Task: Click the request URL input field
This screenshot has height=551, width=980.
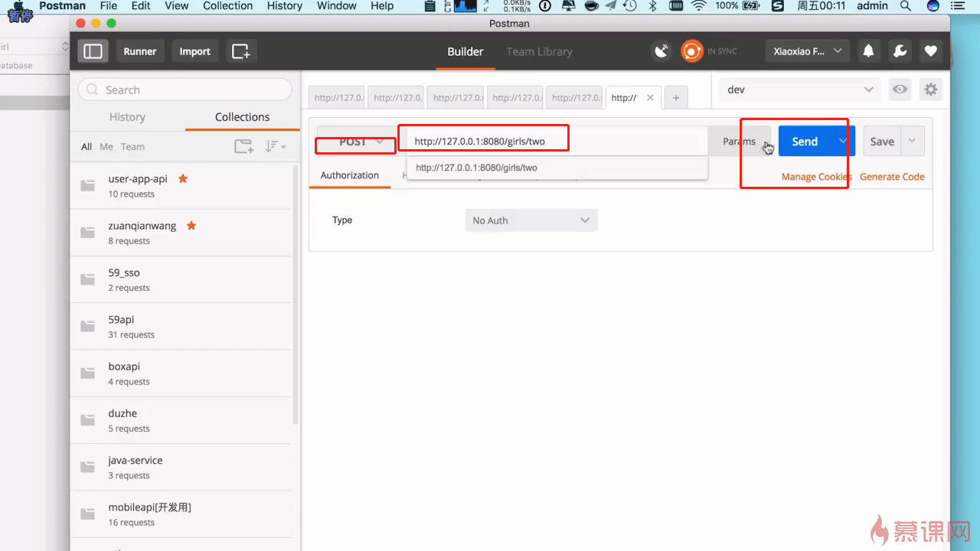Action: 557,142
